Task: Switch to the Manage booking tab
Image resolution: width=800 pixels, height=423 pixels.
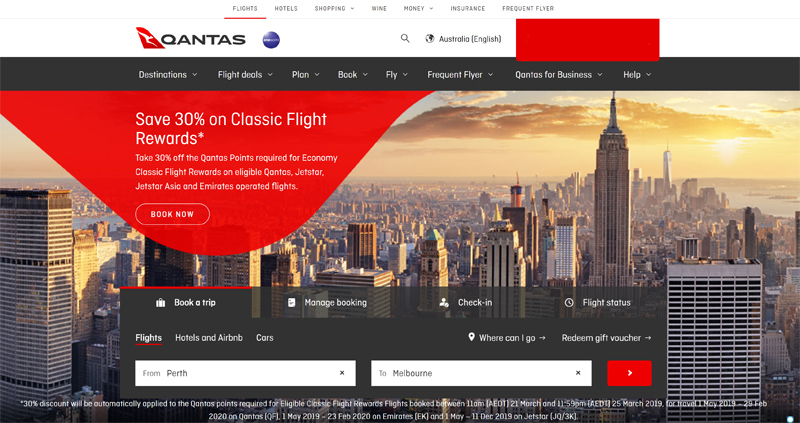Action: point(326,302)
